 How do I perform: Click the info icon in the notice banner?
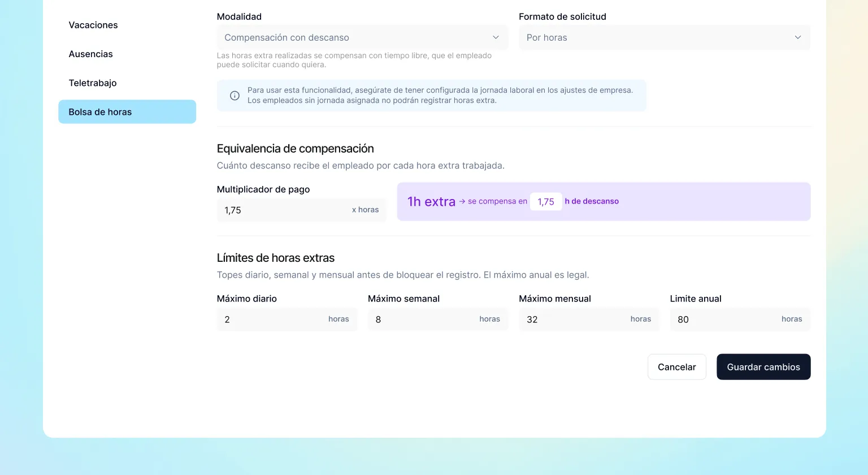235,96
